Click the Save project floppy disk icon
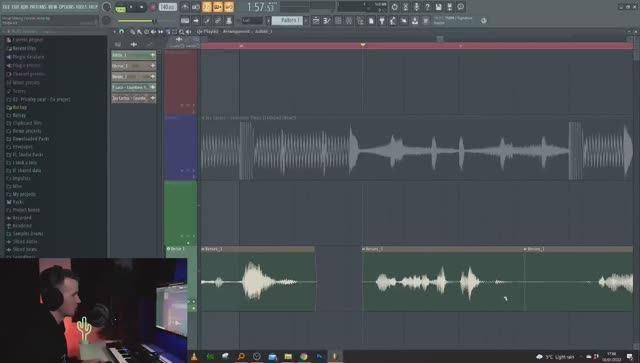This screenshot has width=640, height=363. (438, 7)
